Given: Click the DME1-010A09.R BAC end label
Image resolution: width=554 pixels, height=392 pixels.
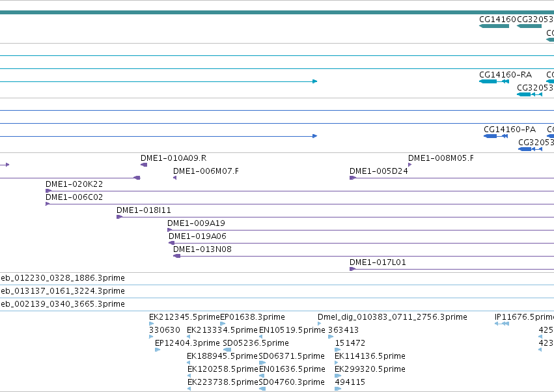Looking at the screenshot, I should point(173,158).
